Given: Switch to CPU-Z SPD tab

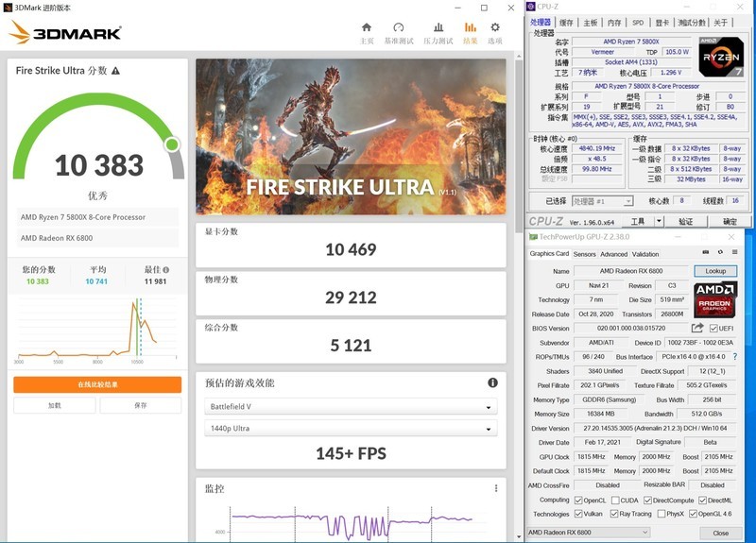Looking at the screenshot, I should [638, 22].
